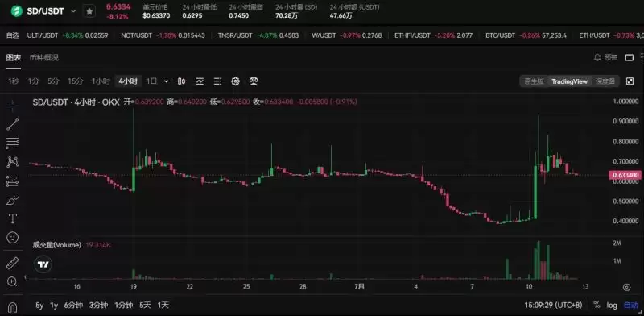Select the 1秒 timeframe
The width and height of the screenshot is (644, 316).
[x=14, y=81]
